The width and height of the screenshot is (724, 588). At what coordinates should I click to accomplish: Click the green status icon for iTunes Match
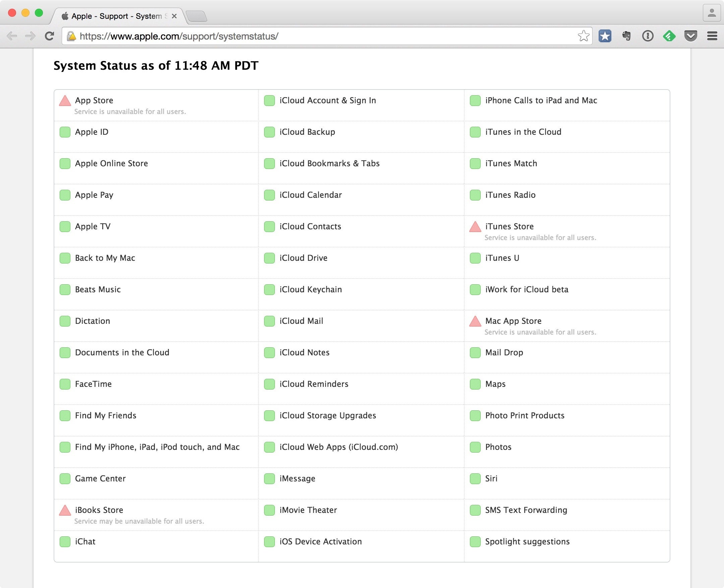point(475,164)
